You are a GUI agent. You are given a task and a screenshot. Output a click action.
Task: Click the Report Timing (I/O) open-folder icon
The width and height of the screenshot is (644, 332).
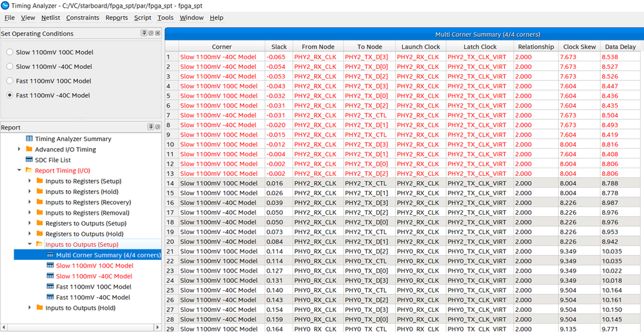click(29, 170)
